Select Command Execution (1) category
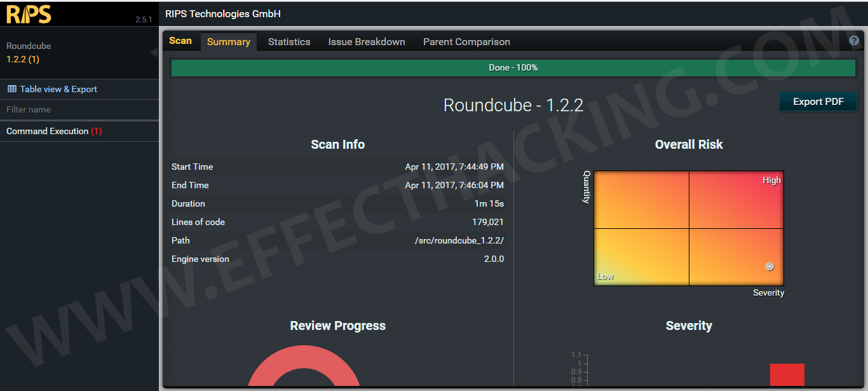Viewport: 868px width, 391px height. (54, 131)
